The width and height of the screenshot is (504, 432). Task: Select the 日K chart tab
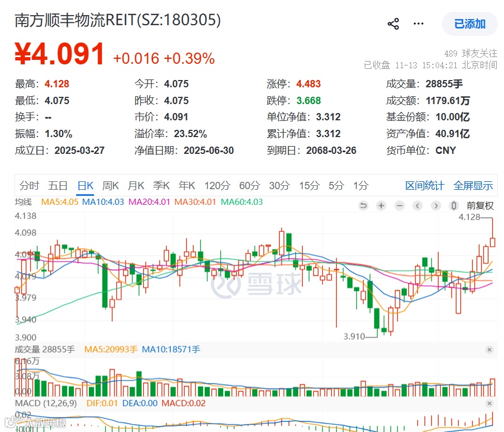point(86,185)
